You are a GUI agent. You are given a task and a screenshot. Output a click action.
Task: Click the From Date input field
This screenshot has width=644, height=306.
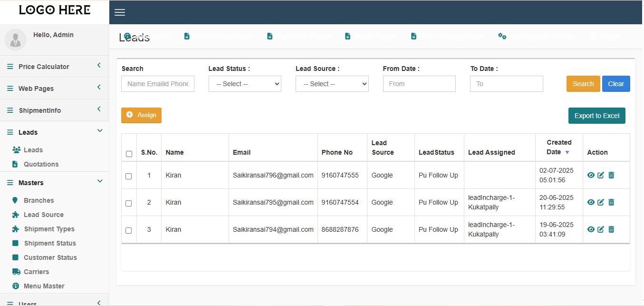pos(419,84)
